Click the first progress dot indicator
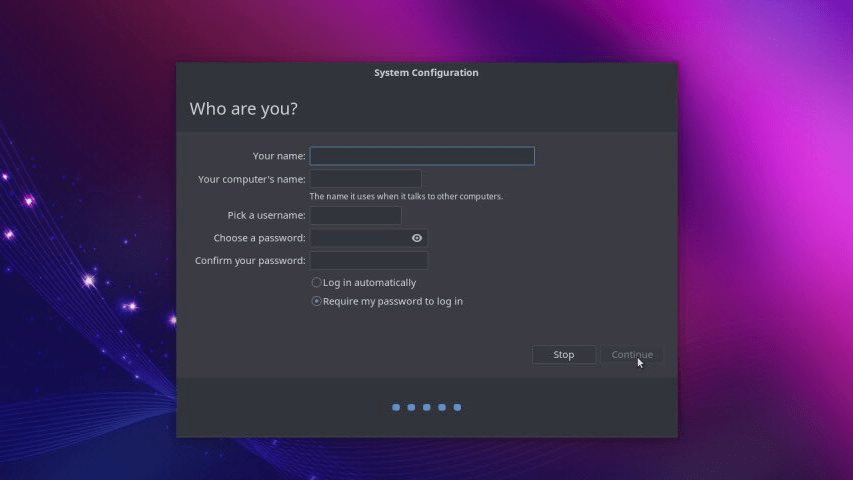853x480 pixels. [x=396, y=407]
